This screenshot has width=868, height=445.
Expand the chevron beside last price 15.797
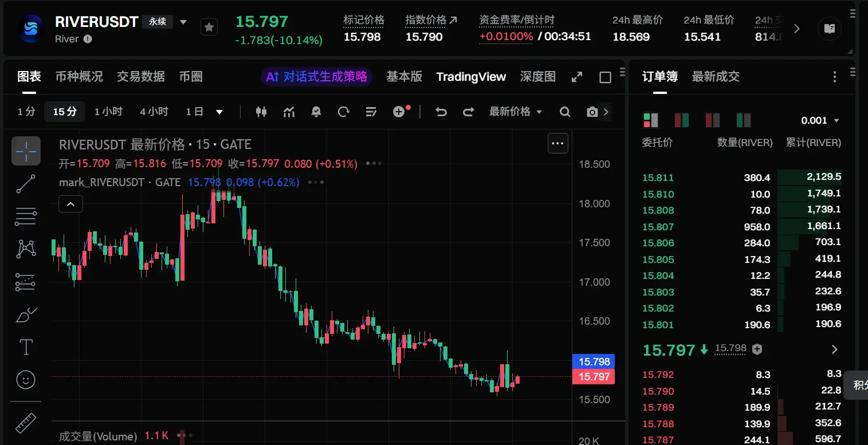click(x=834, y=349)
